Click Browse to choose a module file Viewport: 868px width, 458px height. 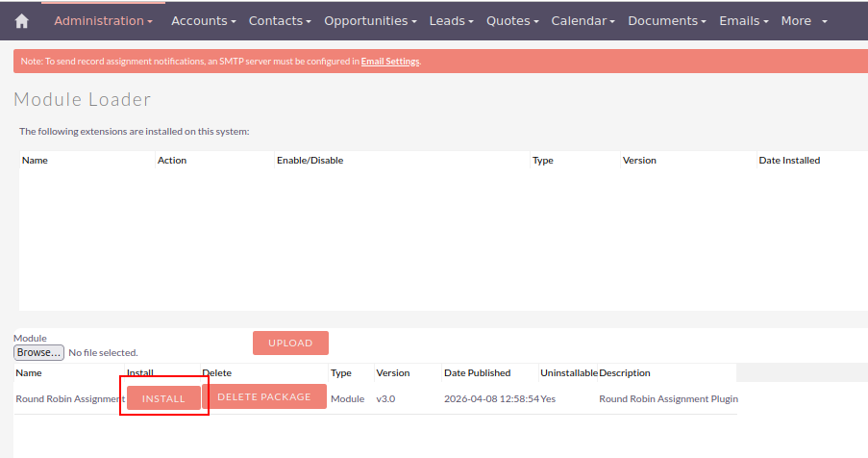click(38, 353)
